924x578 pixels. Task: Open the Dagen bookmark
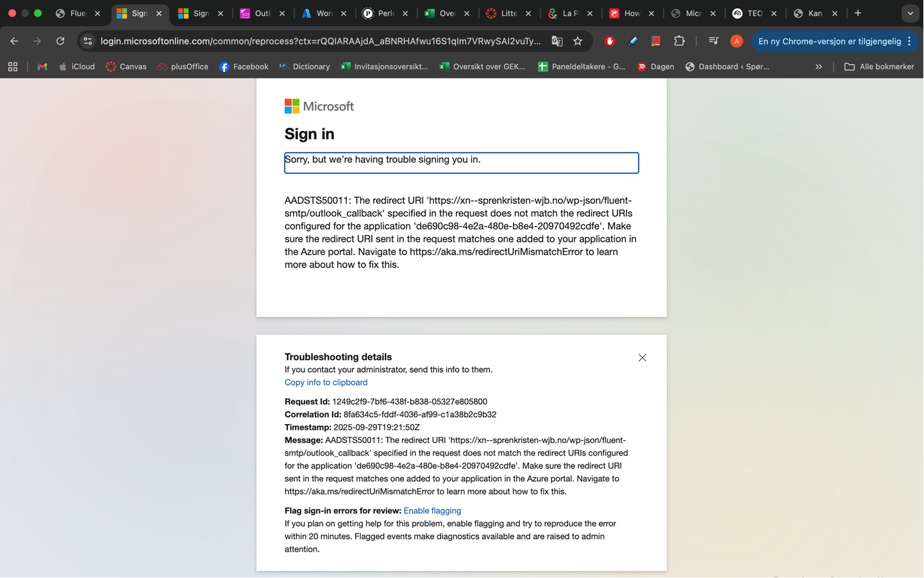[x=655, y=67]
